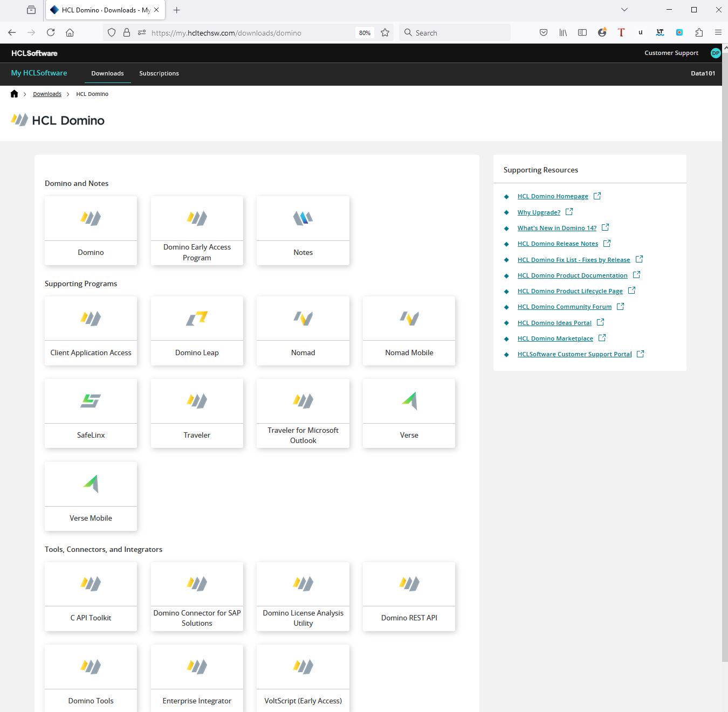Select the Nomad product tile
The image size is (728, 712).
[x=303, y=330]
